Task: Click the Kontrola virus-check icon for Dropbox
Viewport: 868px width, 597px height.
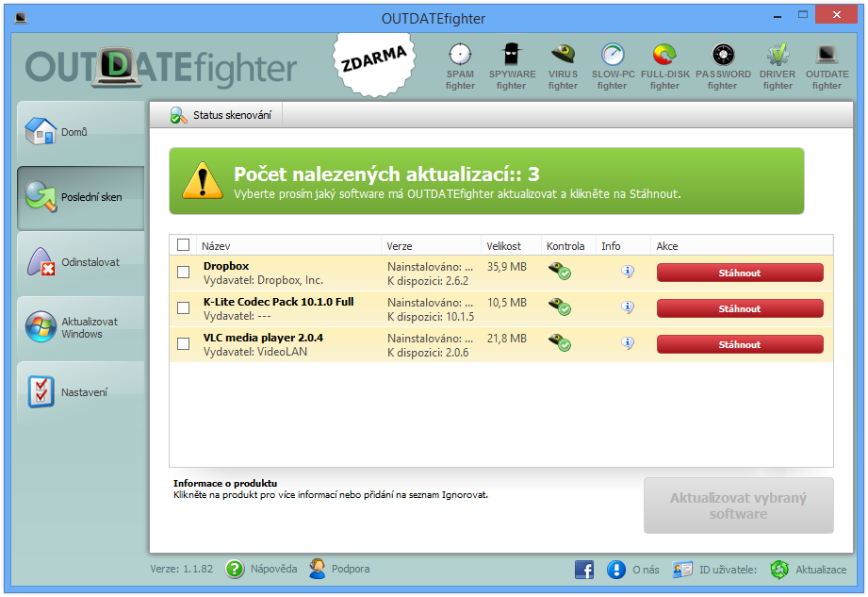Action: tap(560, 272)
